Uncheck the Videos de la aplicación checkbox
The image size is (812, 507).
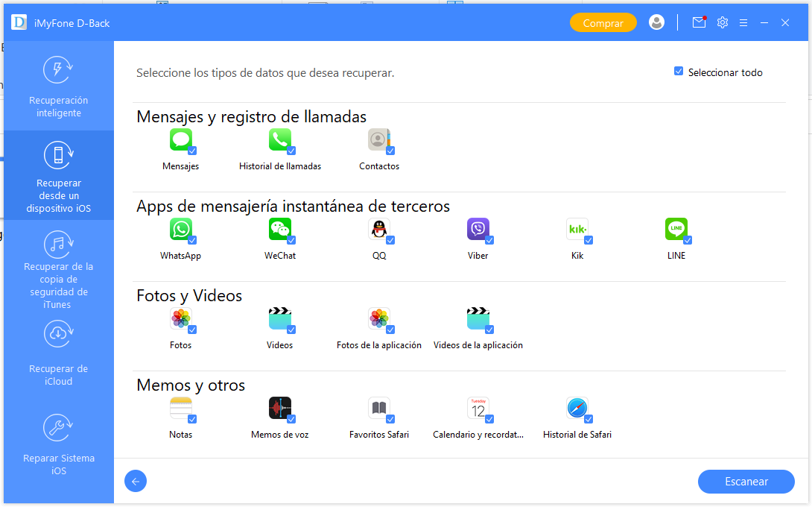489,330
